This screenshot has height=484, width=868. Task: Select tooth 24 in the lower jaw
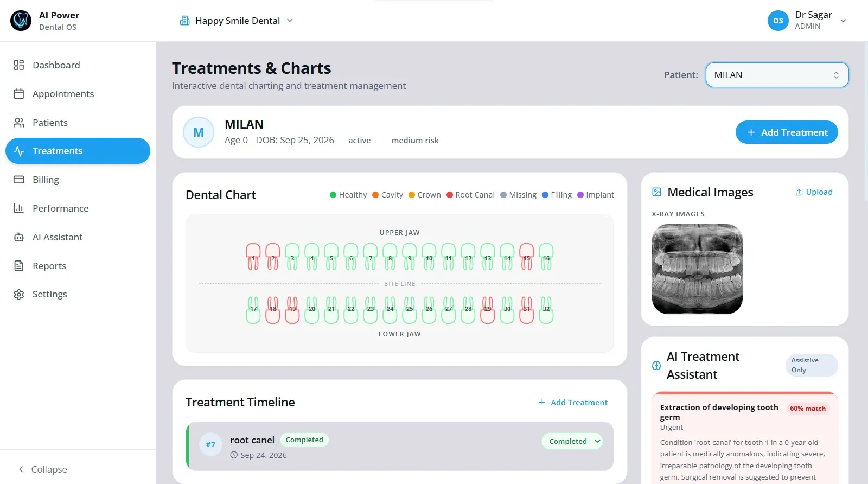click(390, 310)
